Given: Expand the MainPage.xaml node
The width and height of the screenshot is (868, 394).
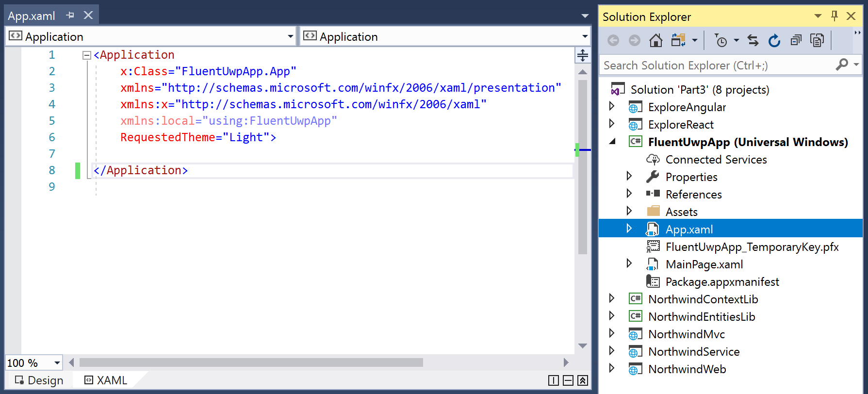Looking at the screenshot, I should pyautogui.click(x=629, y=263).
